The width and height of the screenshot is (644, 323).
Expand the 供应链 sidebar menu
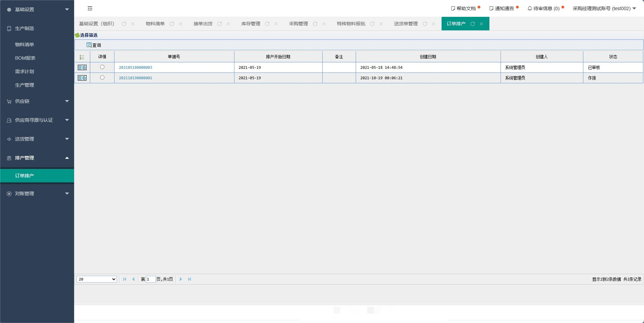tap(37, 101)
